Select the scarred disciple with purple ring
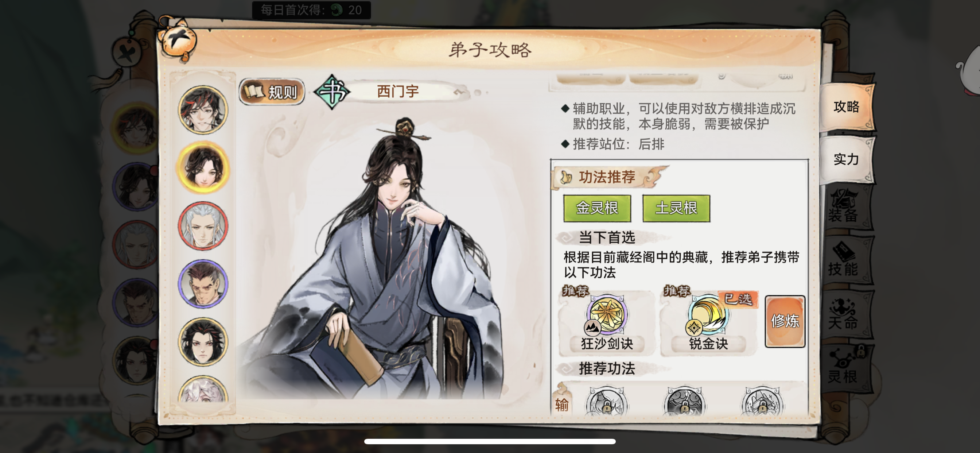Viewport: 980px width, 453px height. pyautogui.click(x=203, y=284)
